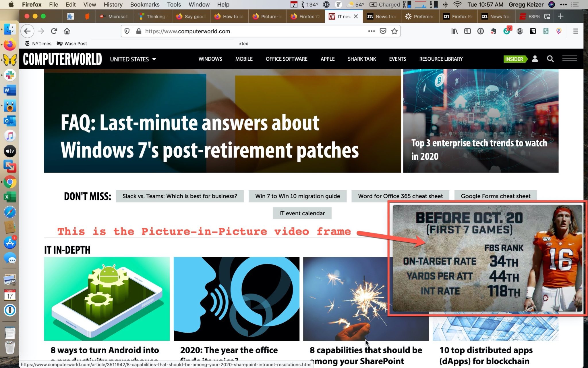
Task: Switch to the Firefox 72 tab
Action: [305, 16]
